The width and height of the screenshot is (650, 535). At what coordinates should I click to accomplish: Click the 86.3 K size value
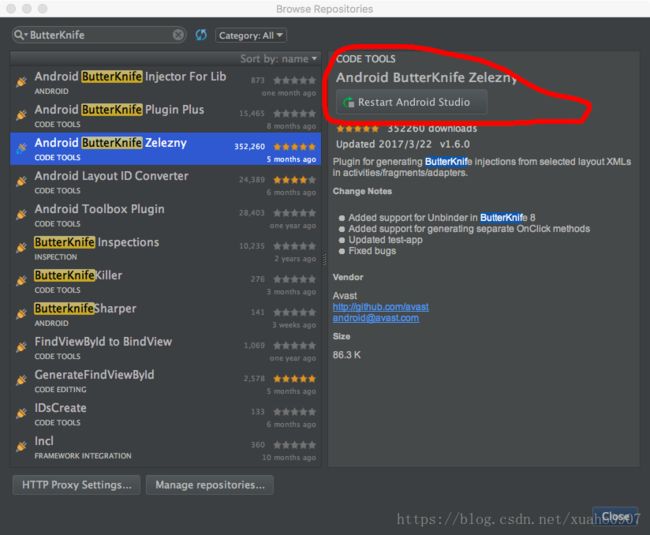(347, 355)
